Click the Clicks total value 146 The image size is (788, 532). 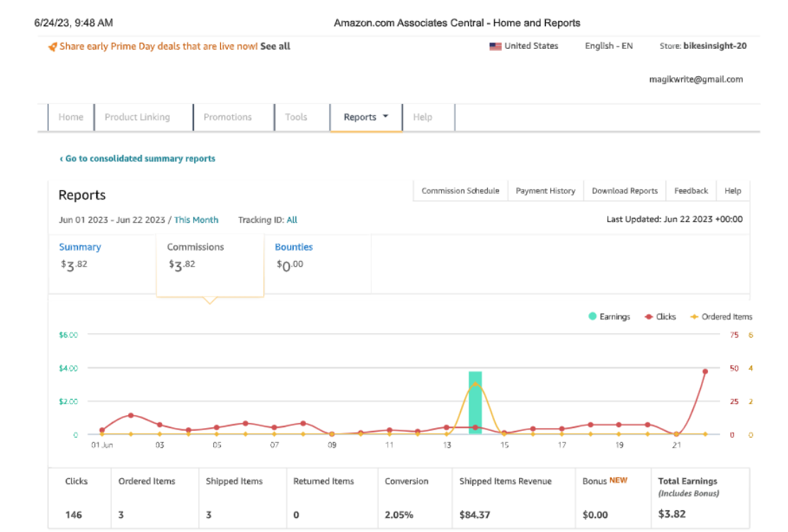(x=74, y=515)
